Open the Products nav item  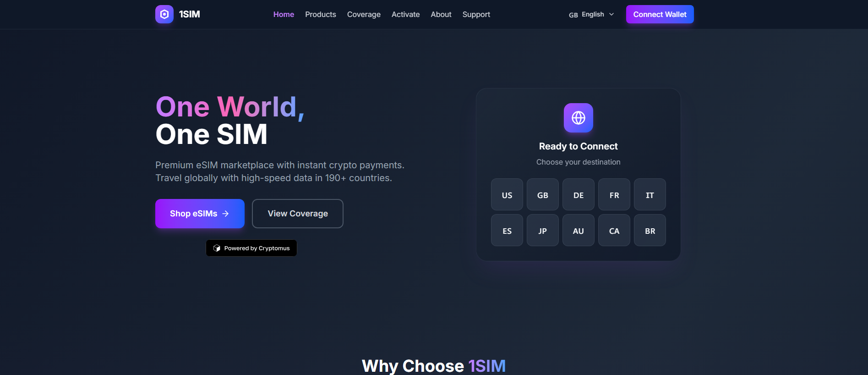point(321,14)
